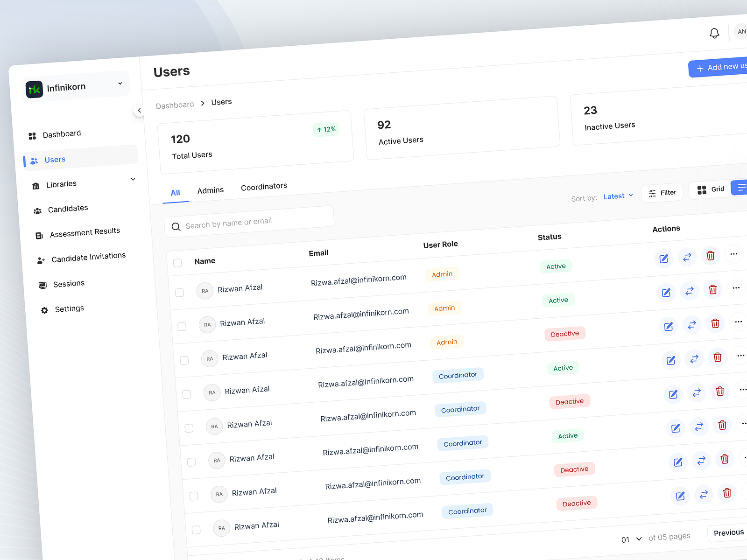Click the User Role column header

pyautogui.click(x=440, y=245)
